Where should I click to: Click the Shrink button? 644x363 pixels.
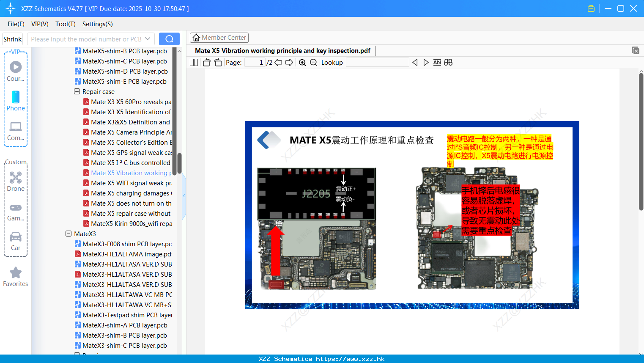tap(12, 39)
